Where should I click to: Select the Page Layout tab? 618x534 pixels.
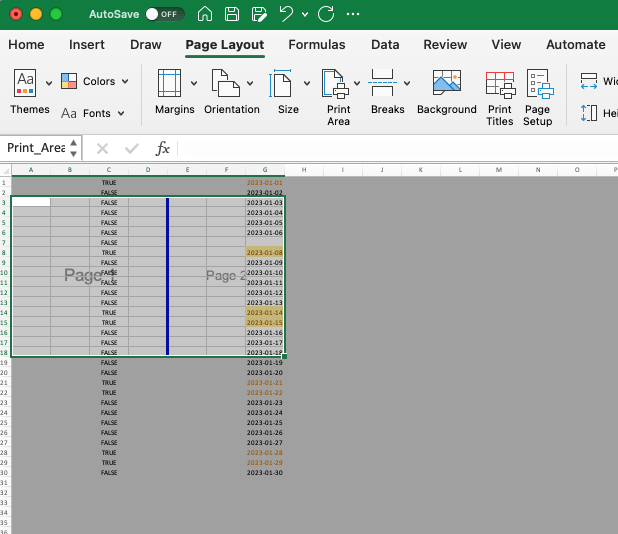click(x=225, y=45)
